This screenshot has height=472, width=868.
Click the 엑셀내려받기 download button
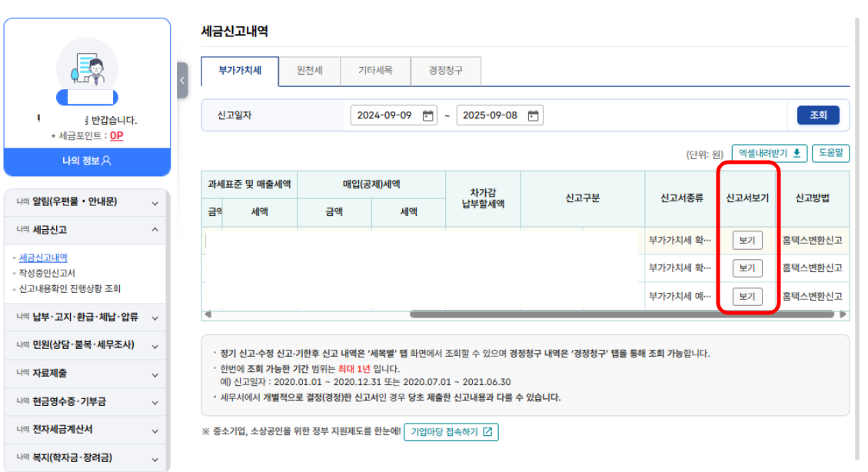pos(769,153)
